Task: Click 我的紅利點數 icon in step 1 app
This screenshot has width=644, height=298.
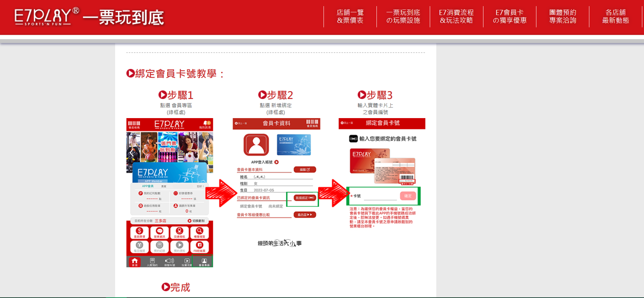Action: (140, 193)
